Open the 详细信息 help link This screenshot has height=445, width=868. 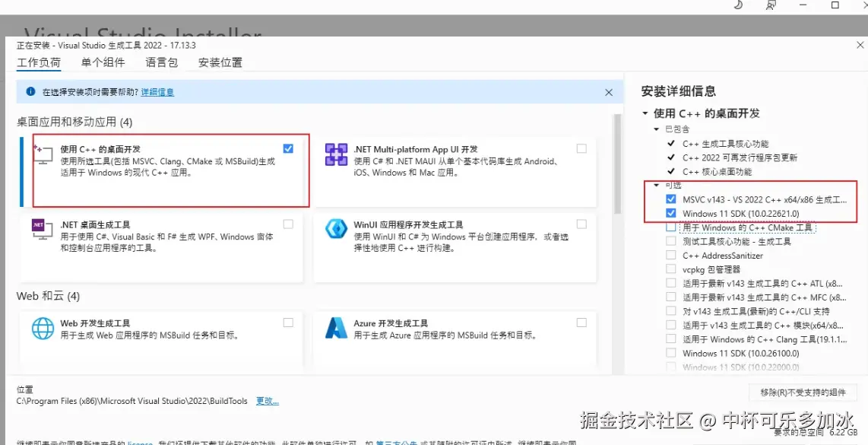157,92
